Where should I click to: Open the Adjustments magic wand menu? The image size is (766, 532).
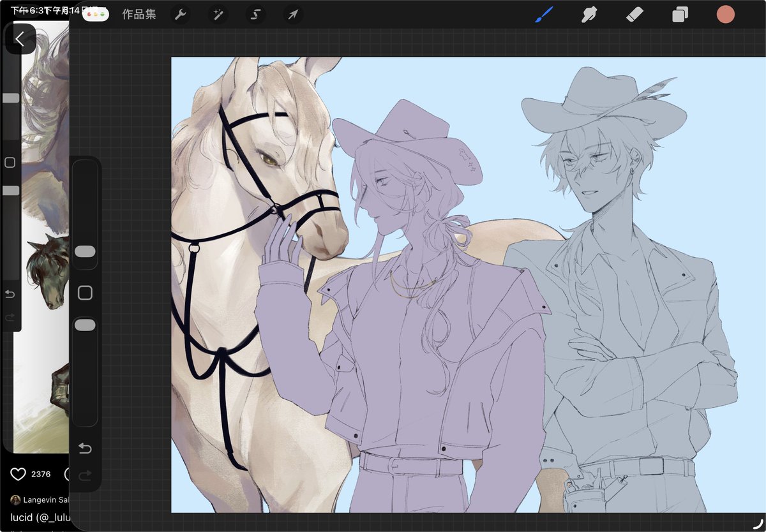point(218,15)
